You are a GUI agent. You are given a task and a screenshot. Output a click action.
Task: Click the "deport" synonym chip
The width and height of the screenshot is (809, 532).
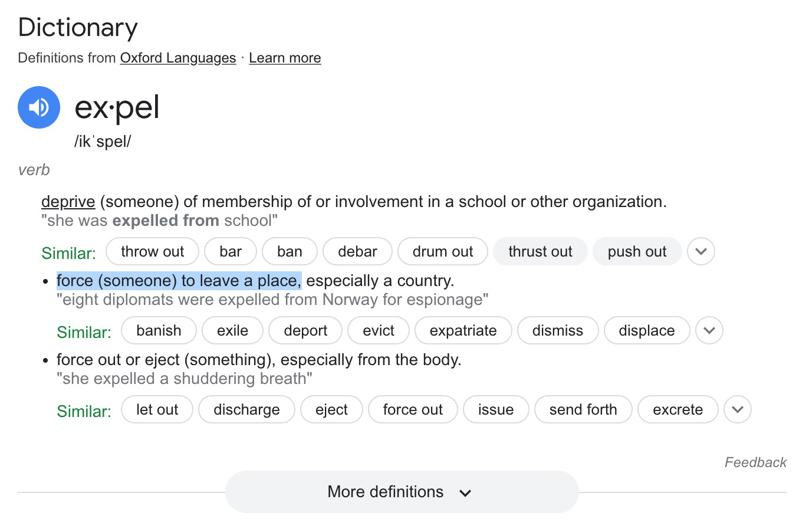(305, 330)
